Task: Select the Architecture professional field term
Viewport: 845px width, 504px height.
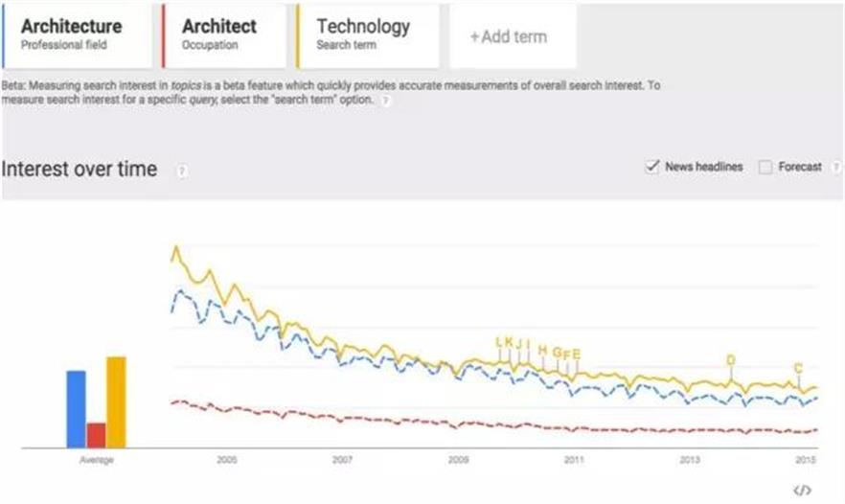Action: tap(77, 34)
